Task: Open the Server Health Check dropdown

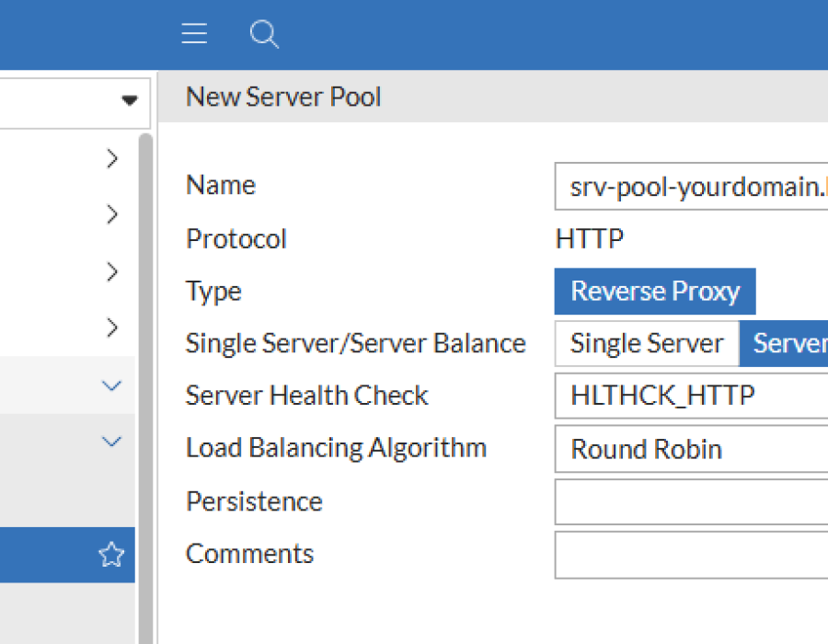Action: (x=691, y=396)
